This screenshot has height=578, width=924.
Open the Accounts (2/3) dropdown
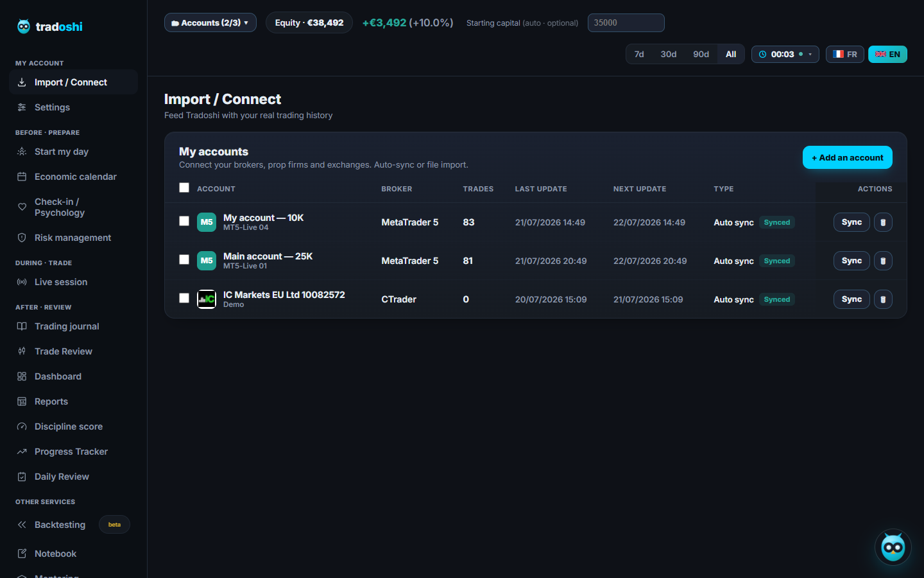(x=210, y=22)
